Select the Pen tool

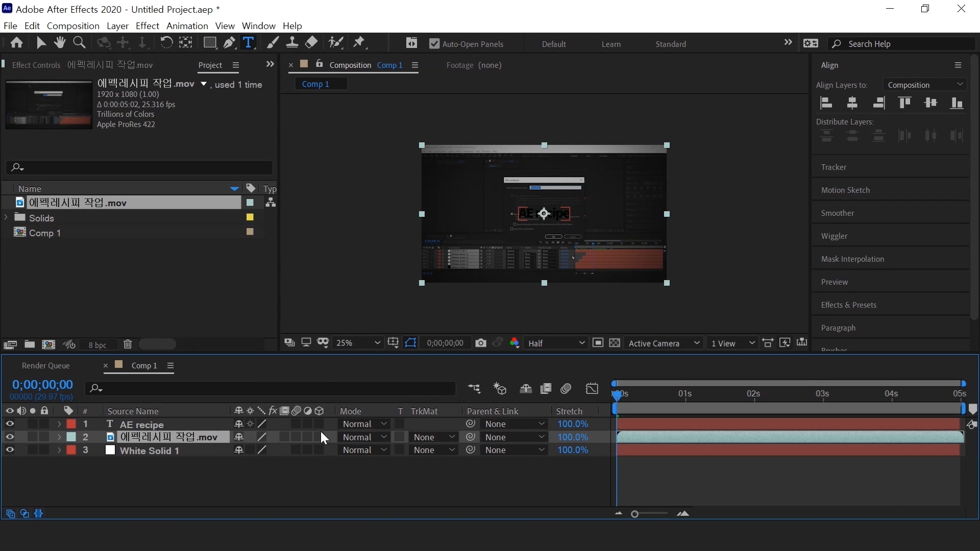[x=229, y=43]
